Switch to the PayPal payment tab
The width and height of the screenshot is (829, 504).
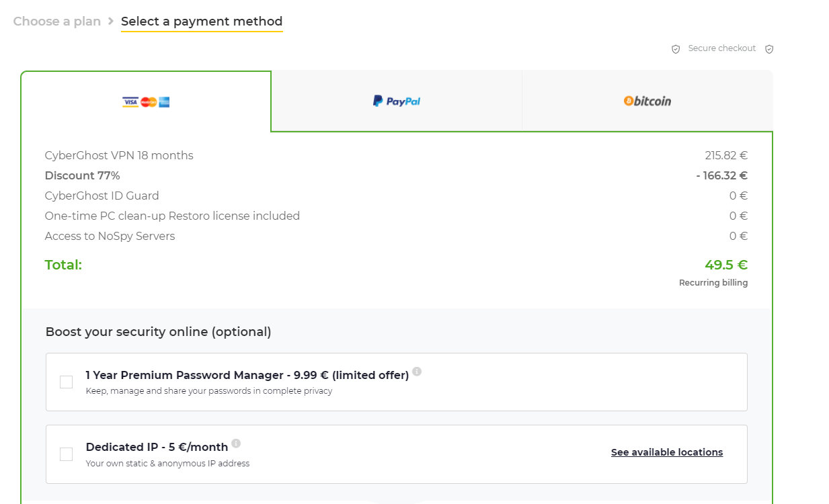click(397, 101)
